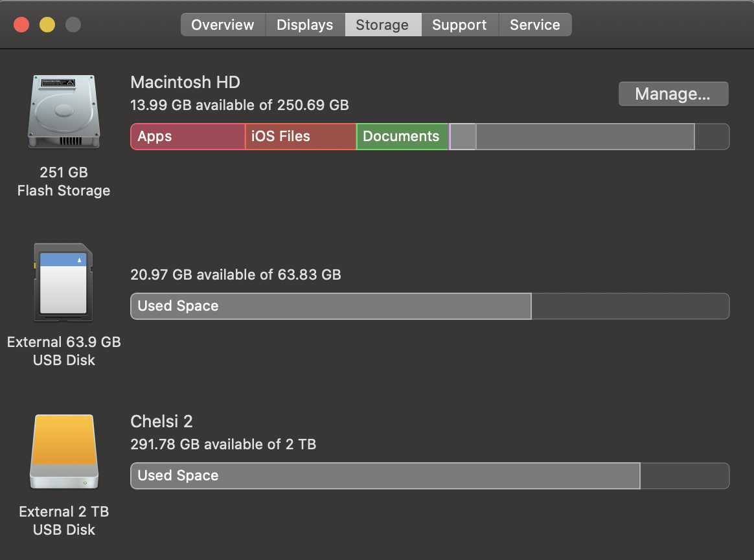Click the red close window button

tap(21, 25)
